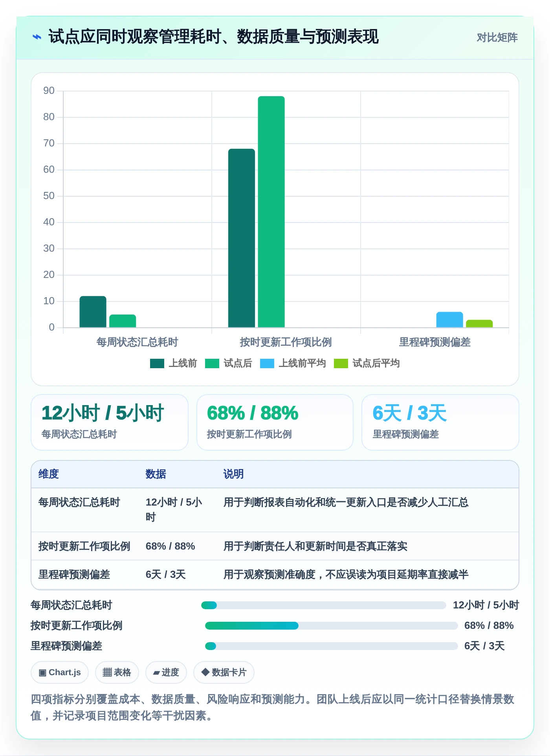The image size is (550, 756).
Task: Click the title 试点应同时观察管理耗时、数据质量与预测表现
Action: click(214, 37)
